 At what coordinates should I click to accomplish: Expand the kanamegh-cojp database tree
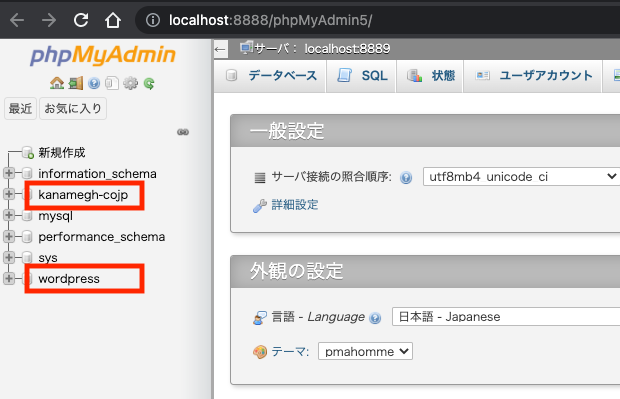coord(9,194)
